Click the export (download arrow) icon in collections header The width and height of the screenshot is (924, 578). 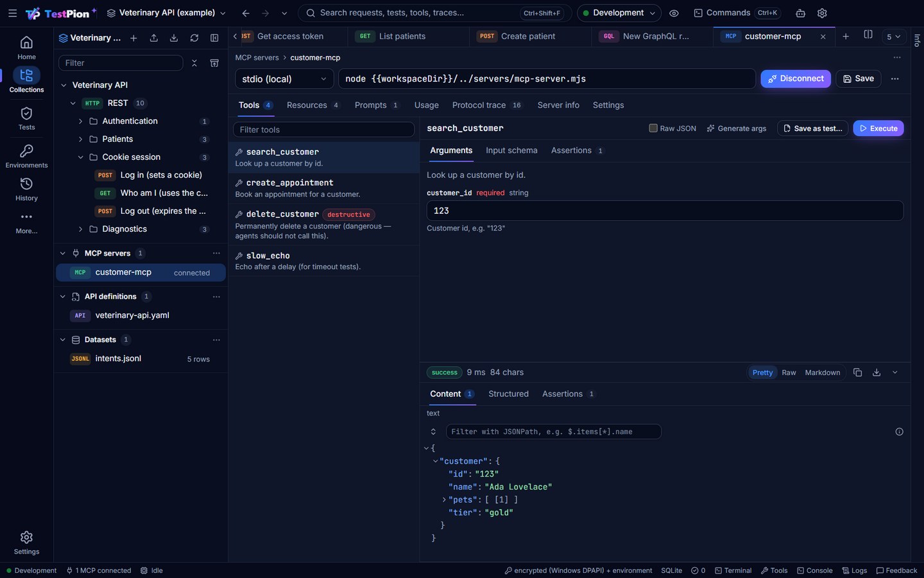[x=174, y=38]
